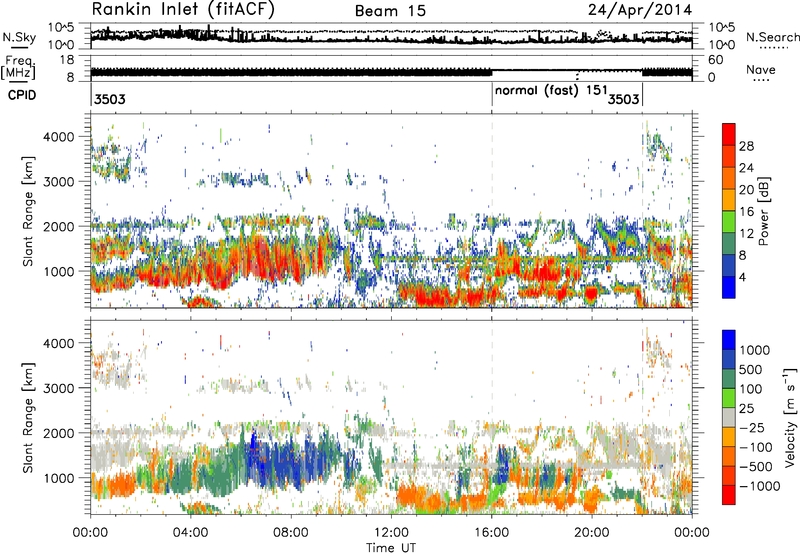
Task: Click the '3000' slant range tick in velocity panel
Action: tap(60, 388)
